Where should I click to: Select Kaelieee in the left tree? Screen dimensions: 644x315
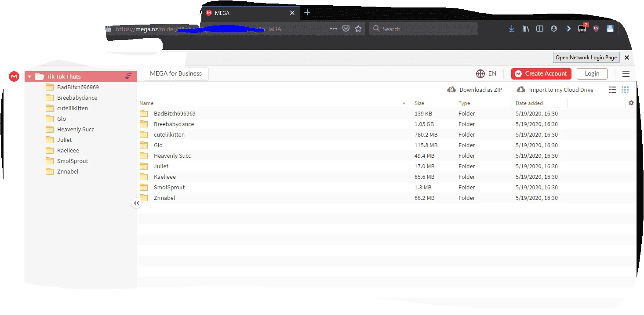point(68,150)
